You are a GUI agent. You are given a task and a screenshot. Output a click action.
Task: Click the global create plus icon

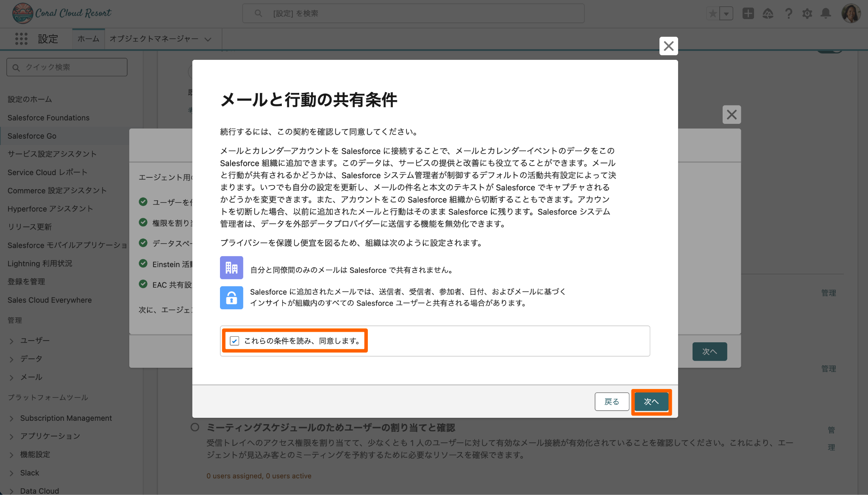748,14
